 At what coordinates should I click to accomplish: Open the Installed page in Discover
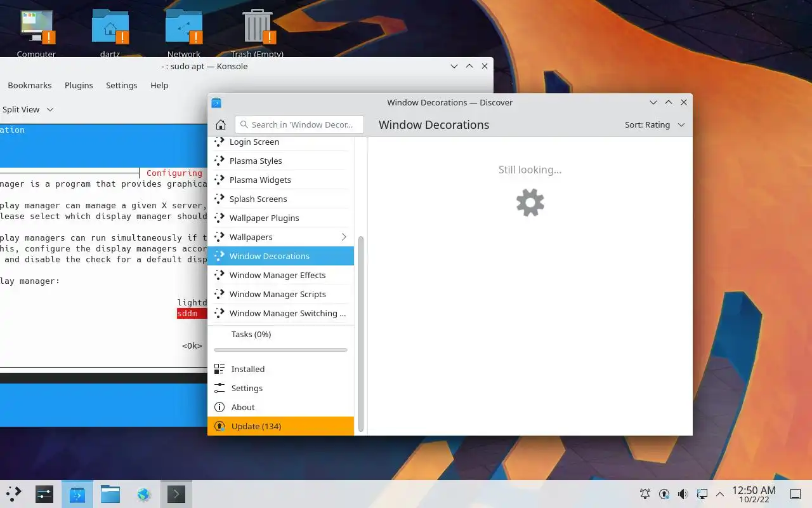(280, 369)
